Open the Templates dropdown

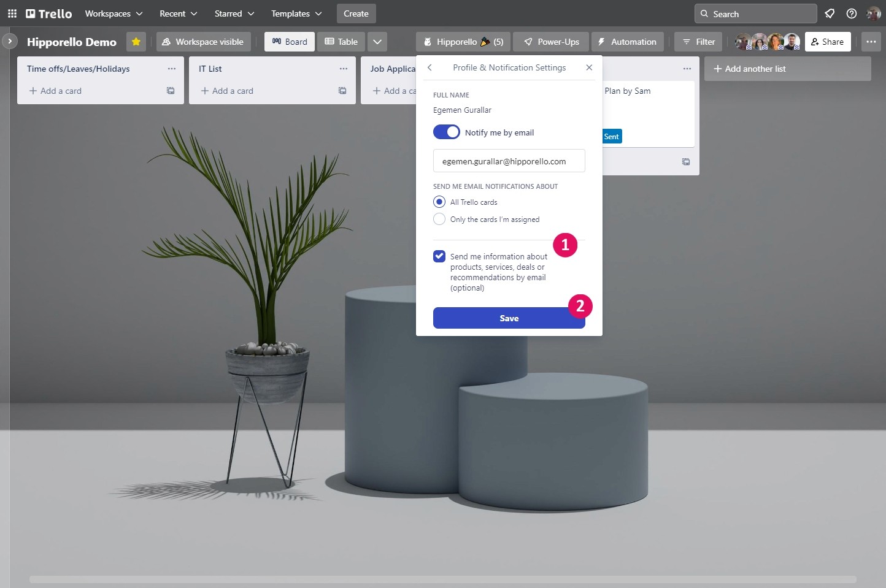point(296,13)
